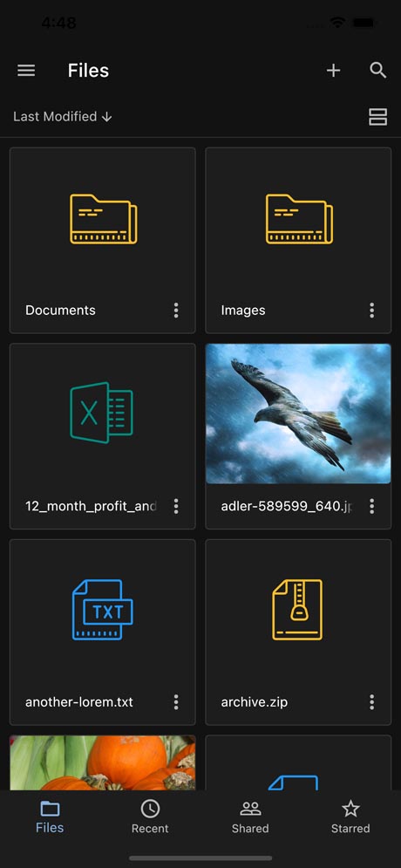Open more options for Images folder
This screenshot has width=401, height=868.
[x=371, y=310]
